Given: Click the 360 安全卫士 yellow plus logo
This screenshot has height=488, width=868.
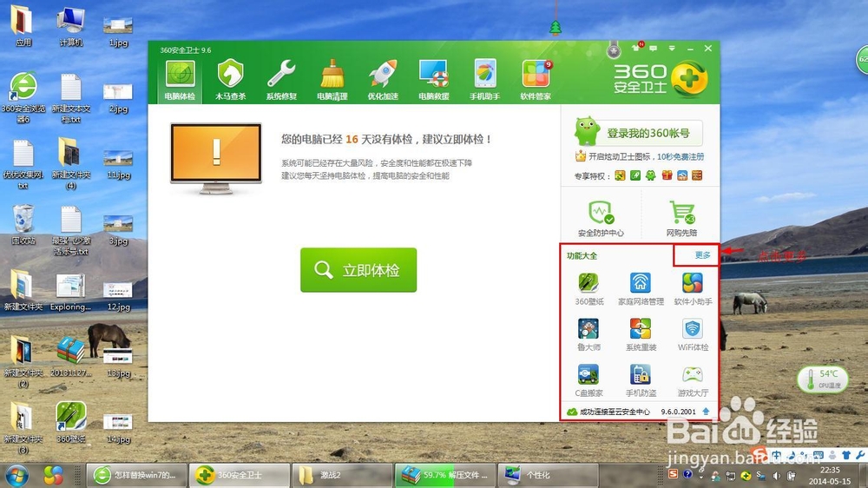Looking at the screenshot, I should (688, 78).
